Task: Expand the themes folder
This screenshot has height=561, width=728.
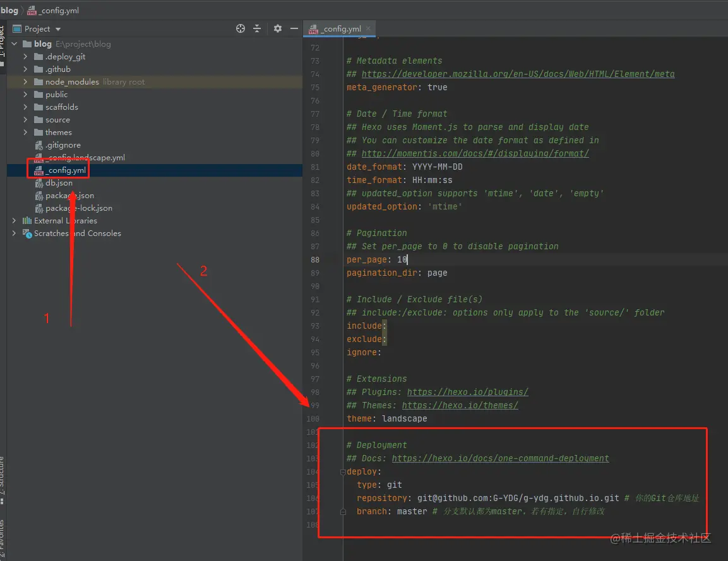Action: [x=25, y=133]
